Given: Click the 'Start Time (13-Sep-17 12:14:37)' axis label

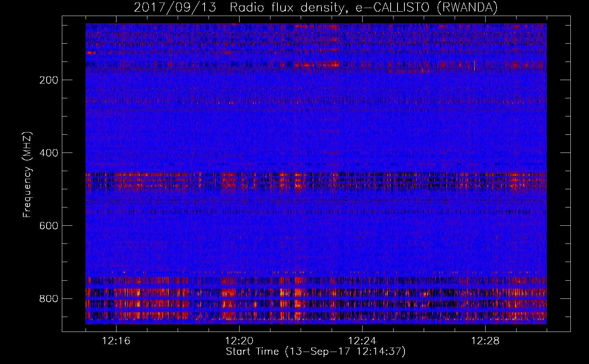Looking at the screenshot, I should [316, 352].
